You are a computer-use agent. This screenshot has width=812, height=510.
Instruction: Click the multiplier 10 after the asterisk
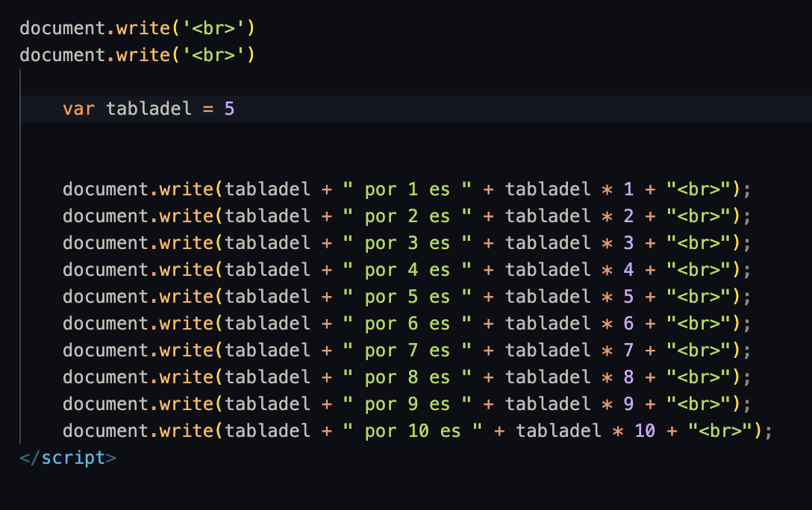coord(644,431)
